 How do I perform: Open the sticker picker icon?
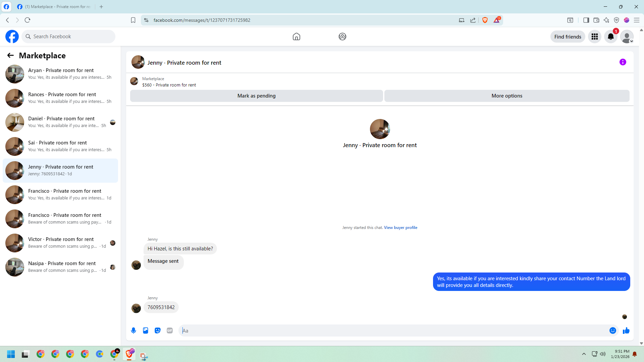[x=158, y=330]
